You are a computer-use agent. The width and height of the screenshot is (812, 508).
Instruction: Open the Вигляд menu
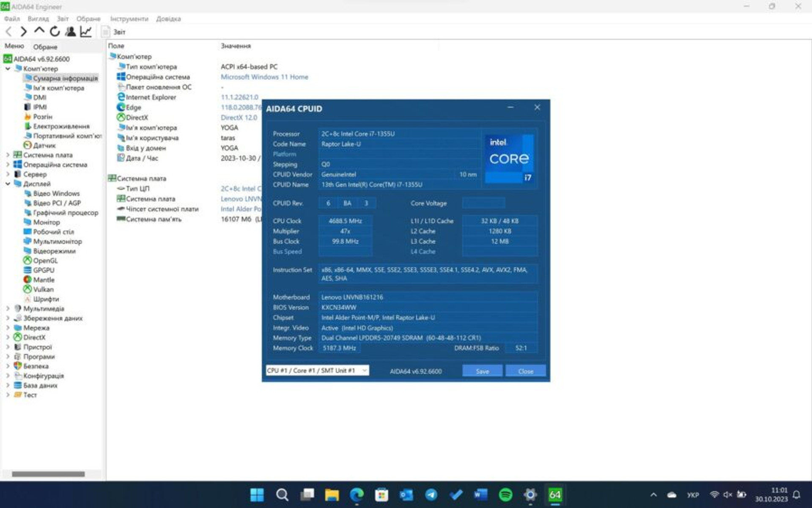(38, 19)
